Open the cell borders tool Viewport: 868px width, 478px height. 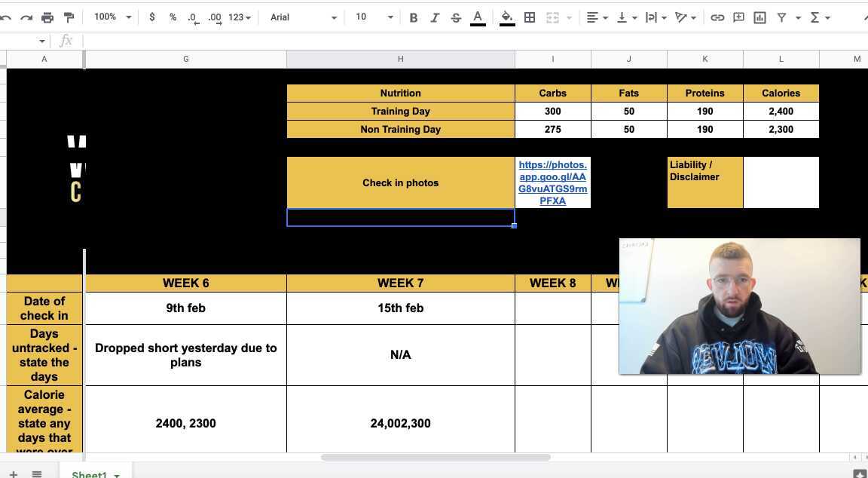[x=530, y=17]
